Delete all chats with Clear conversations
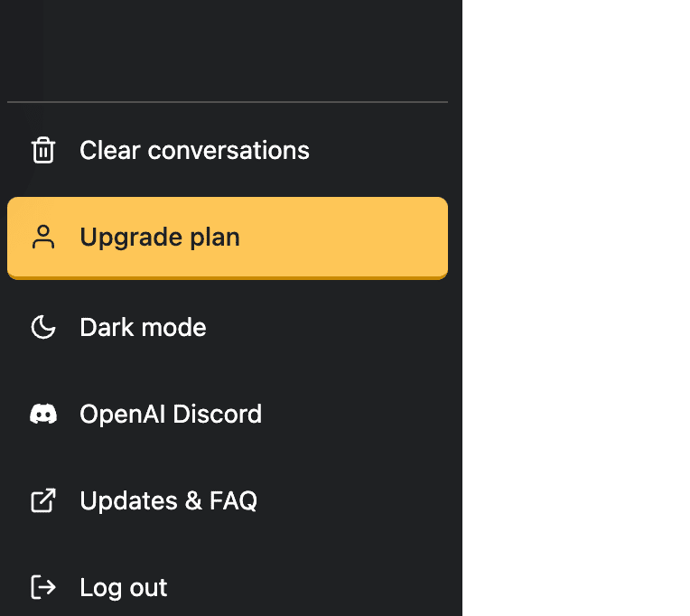This screenshot has width=690, height=616. point(194,150)
